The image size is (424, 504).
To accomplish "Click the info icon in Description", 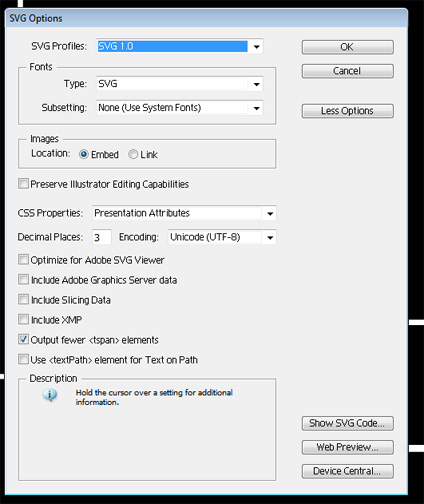I will click(x=50, y=395).
